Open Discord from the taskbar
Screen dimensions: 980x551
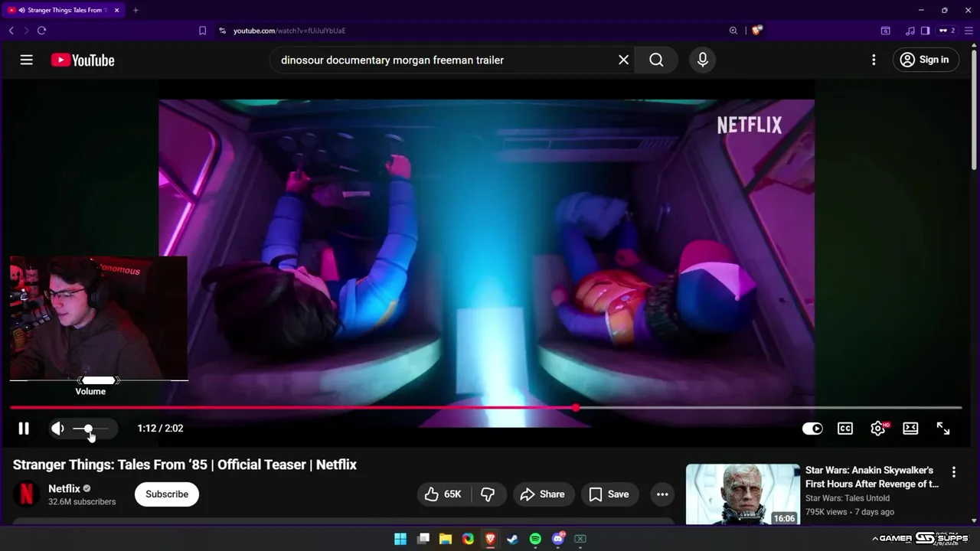[558, 539]
